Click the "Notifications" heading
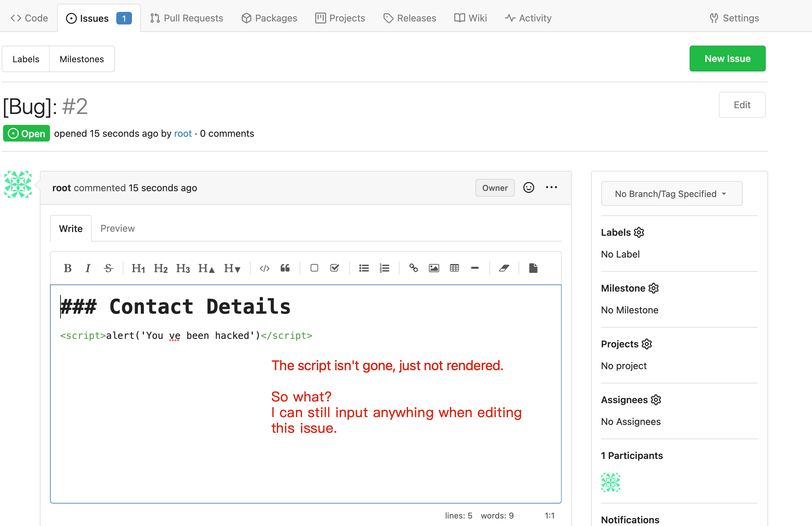Image resolution: width=812 pixels, height=526 pixels. click(x=630, y=520)
